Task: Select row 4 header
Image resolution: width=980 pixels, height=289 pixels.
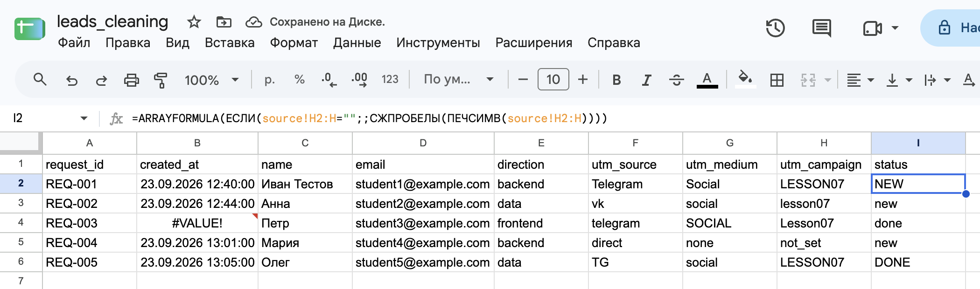Action: click(x=21, y=223)
